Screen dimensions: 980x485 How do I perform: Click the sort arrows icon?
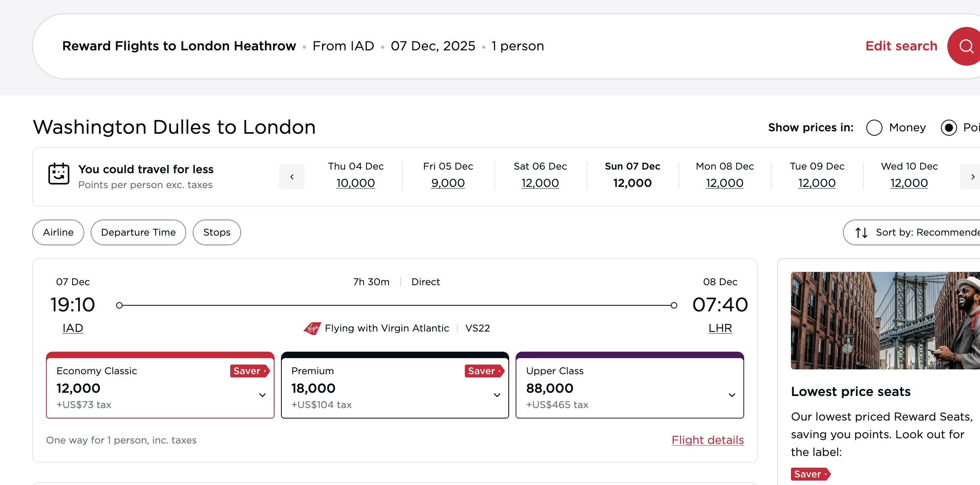(x=861, y=232)
